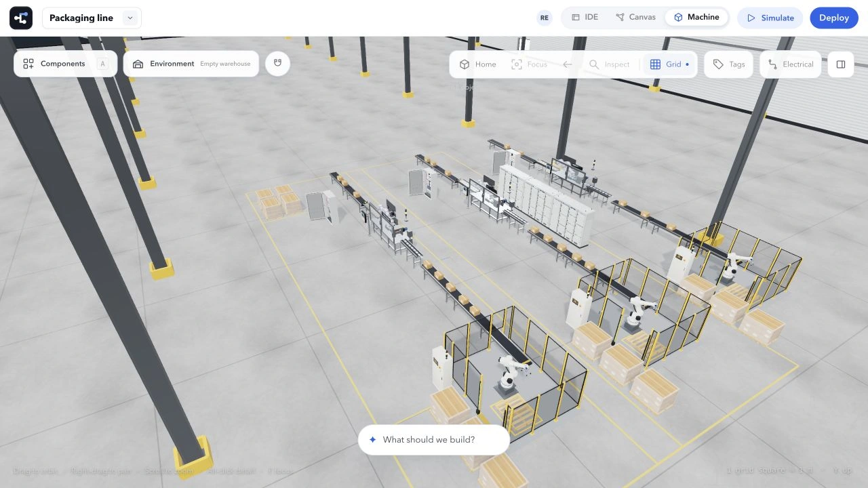Switch to the IDE tab
The image size is (868, 488).
[x=585, y=18]
